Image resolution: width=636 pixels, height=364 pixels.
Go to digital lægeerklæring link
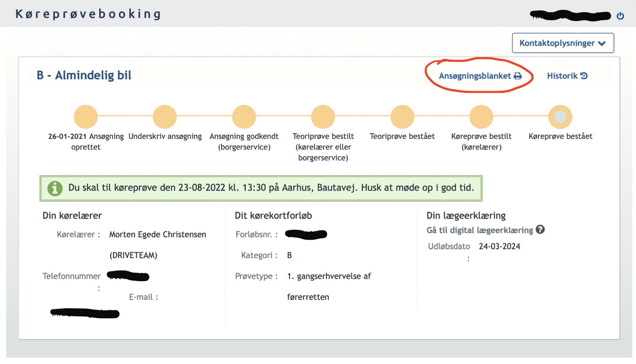click(479, 230)
